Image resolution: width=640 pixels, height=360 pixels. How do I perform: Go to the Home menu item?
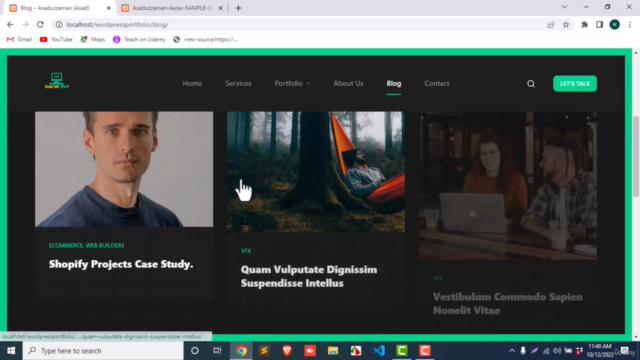(192, 83)
